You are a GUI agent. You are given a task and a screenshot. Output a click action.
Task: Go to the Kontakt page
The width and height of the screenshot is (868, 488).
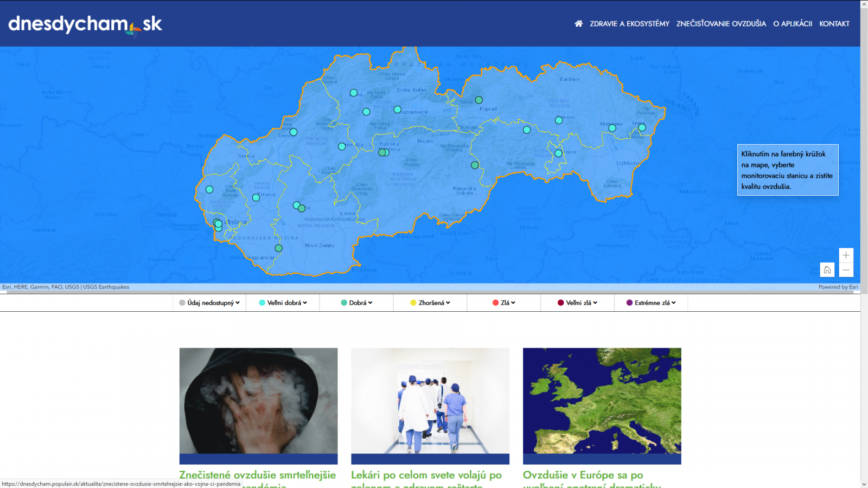834,24
